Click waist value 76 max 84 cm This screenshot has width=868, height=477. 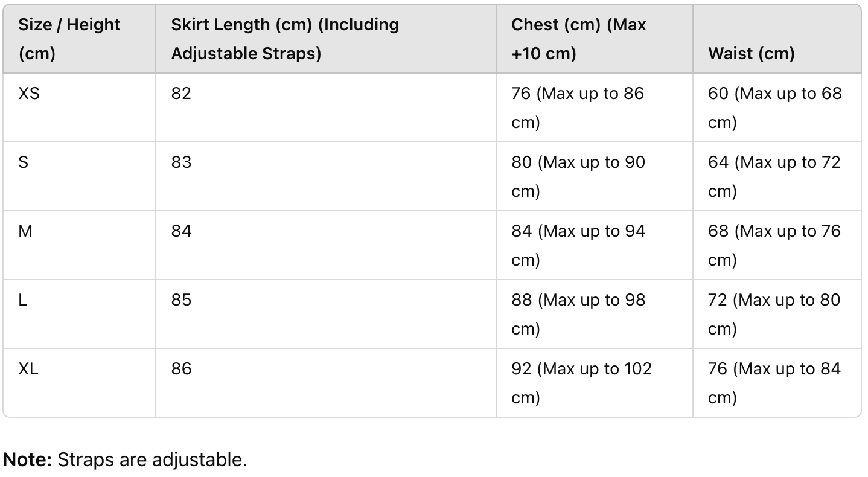[774, 383]
